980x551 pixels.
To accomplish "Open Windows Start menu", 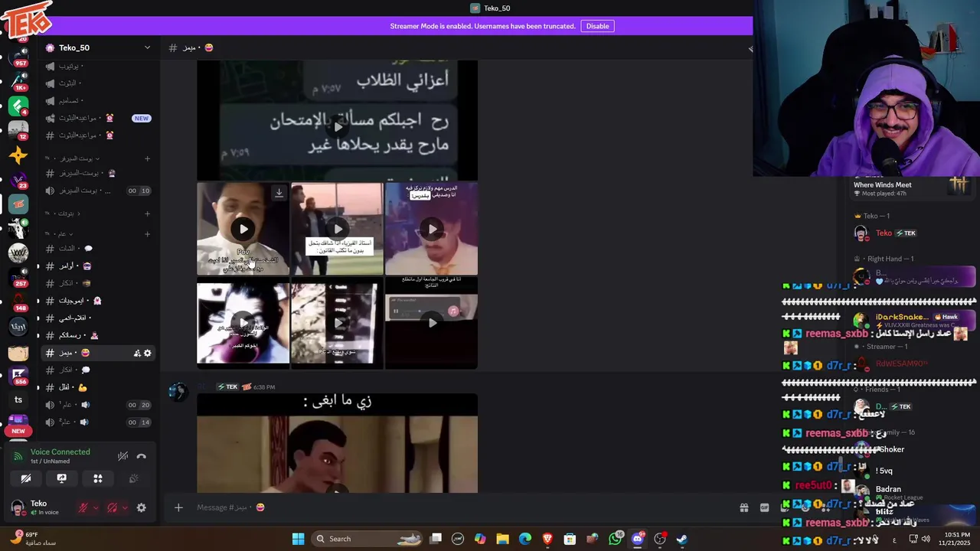I will [x=299, y=539].
